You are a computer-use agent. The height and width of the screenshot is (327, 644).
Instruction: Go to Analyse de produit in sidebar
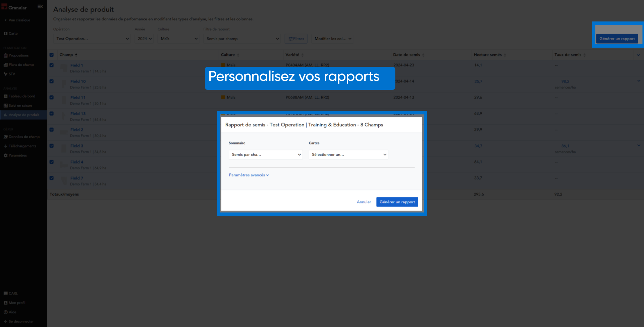(23, 115)
